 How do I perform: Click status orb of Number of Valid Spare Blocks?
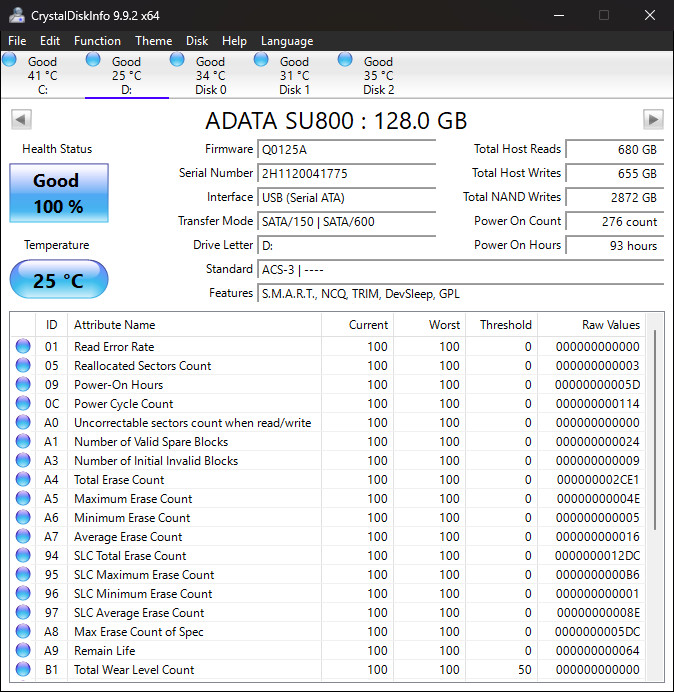(23, 441)
